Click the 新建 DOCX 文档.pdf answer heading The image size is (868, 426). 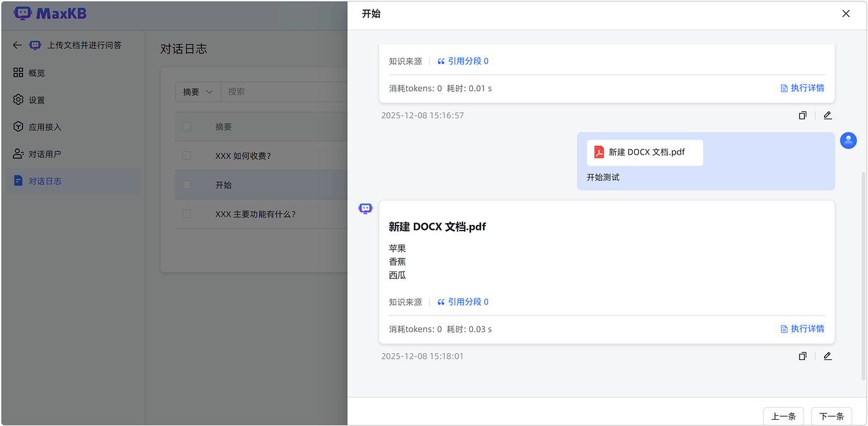(437, 227)
